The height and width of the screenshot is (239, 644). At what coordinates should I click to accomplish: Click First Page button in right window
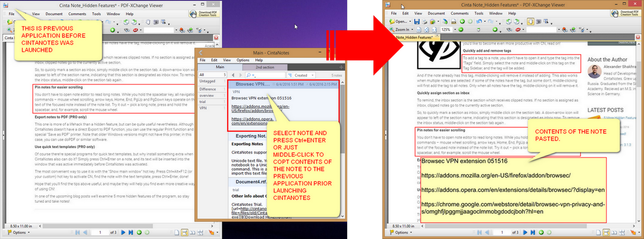[x=479, y=233]
